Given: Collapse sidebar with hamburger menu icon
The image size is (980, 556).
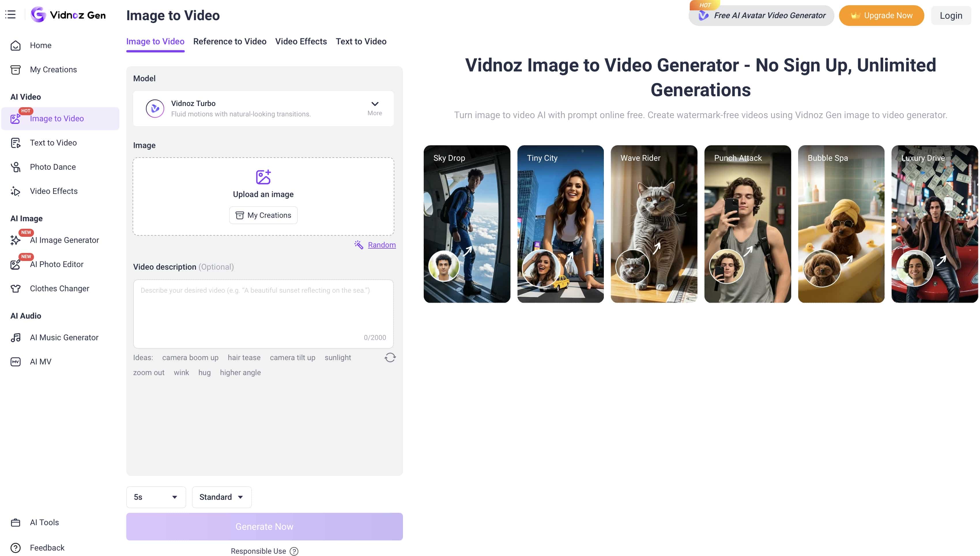Looking at the screenshot, I should (x=10, y=15).
